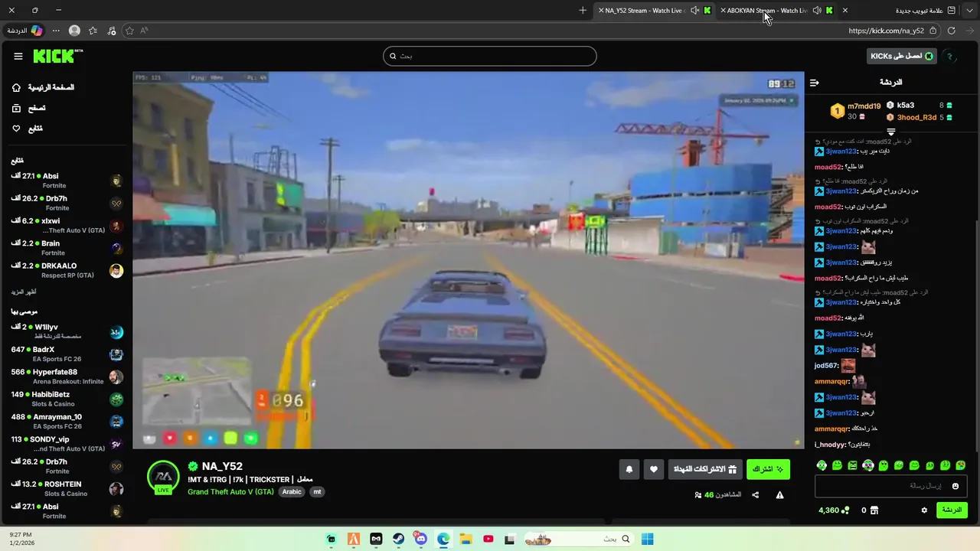Image resolution: width=980 pixels, height=551 pixels.
Task: Refresh the page in browser
Action: click(952, 31)
